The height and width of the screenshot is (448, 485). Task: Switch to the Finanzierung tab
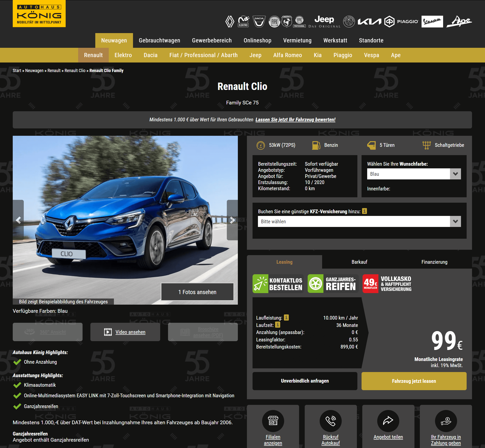point(434,262)
